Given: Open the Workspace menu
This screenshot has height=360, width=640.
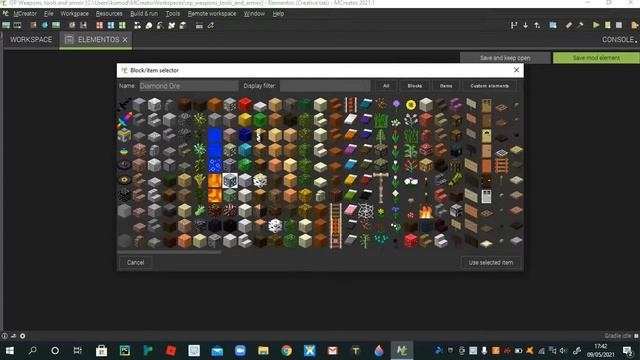Looking at the screenshot, I should click(x=74, y=13).
